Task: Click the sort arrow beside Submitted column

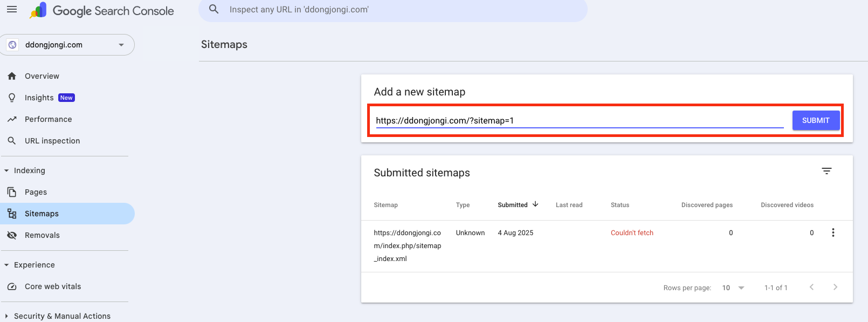Action: click(535, 204)
